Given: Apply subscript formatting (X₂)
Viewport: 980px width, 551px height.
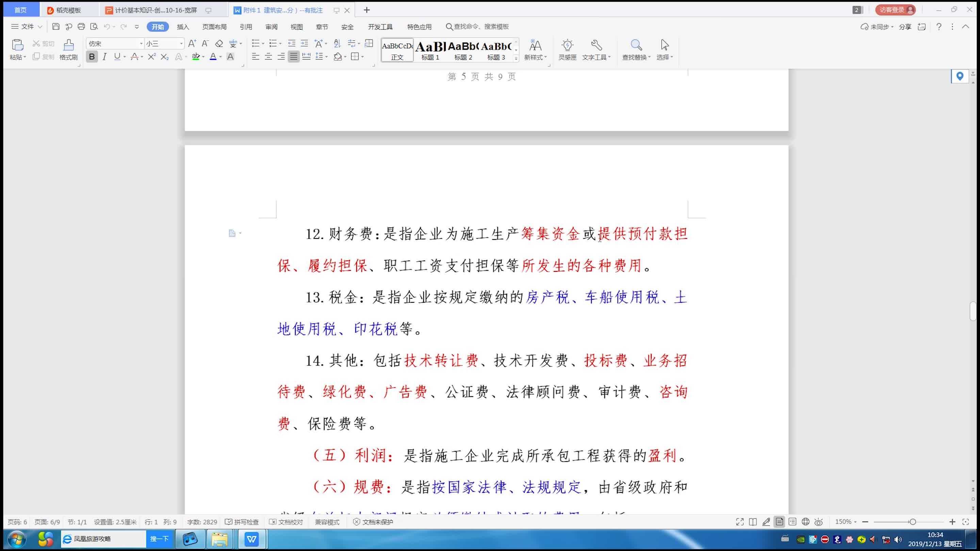Looking at the screenshot, I should tap(165, 57).
